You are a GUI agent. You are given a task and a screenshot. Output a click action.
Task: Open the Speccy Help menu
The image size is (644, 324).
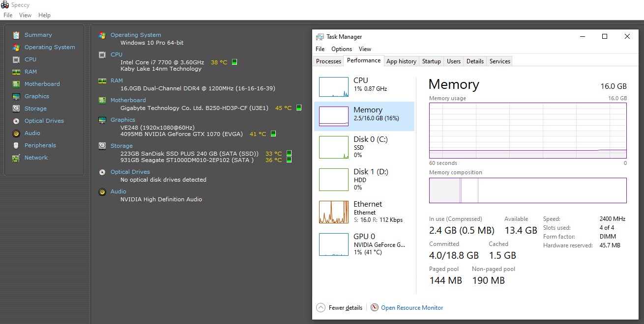(44, 15)
